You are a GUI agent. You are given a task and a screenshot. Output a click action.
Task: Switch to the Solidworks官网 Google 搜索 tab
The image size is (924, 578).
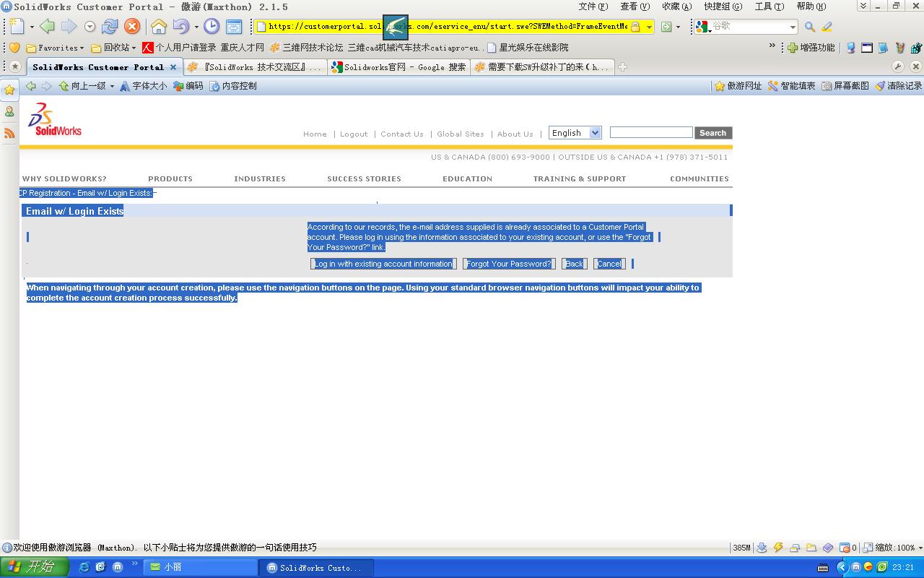point(398,67)
